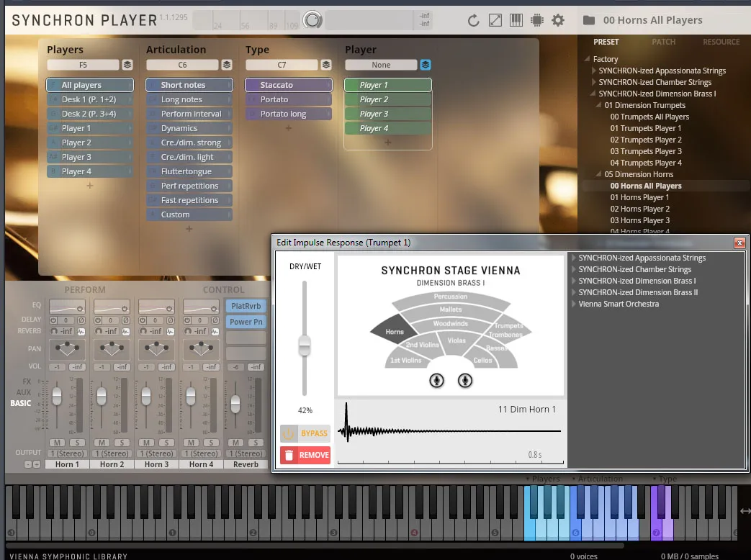Select 02 Horns Player 2 preset
The image size is (751, 560).
tap(639, 209)
